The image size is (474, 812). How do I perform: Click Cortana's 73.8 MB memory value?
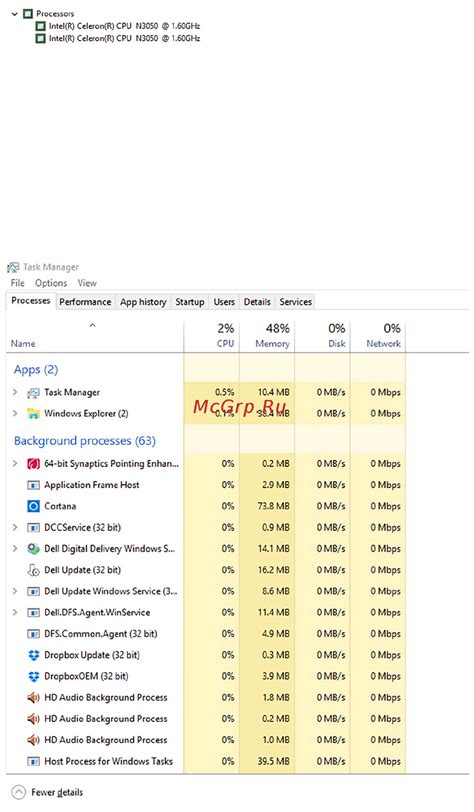click(274, 506)
